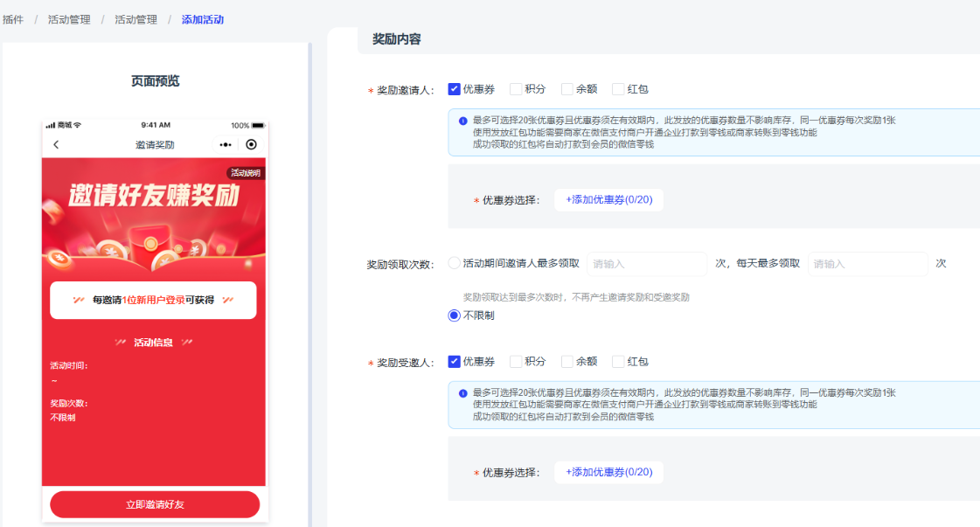Screen dimensions: 980x527
Task: Open first 活动管理 breadcrumb link
Action: (69, 19)
